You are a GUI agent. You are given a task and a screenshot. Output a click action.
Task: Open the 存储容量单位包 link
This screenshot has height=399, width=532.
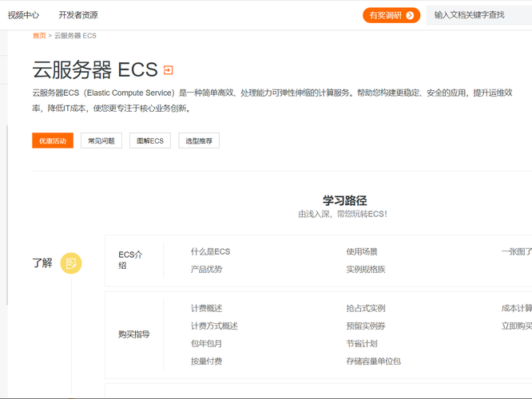click(374, 361)
